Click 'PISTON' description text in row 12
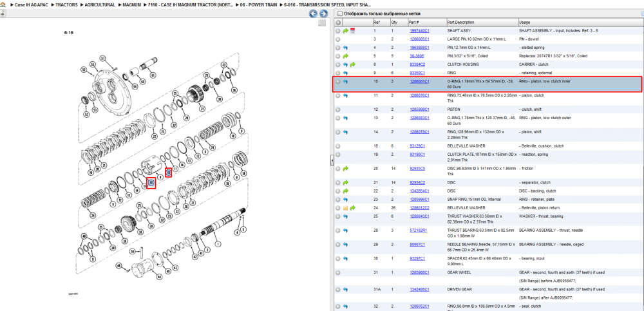This screenshot has width=644, height=311. 453,109
